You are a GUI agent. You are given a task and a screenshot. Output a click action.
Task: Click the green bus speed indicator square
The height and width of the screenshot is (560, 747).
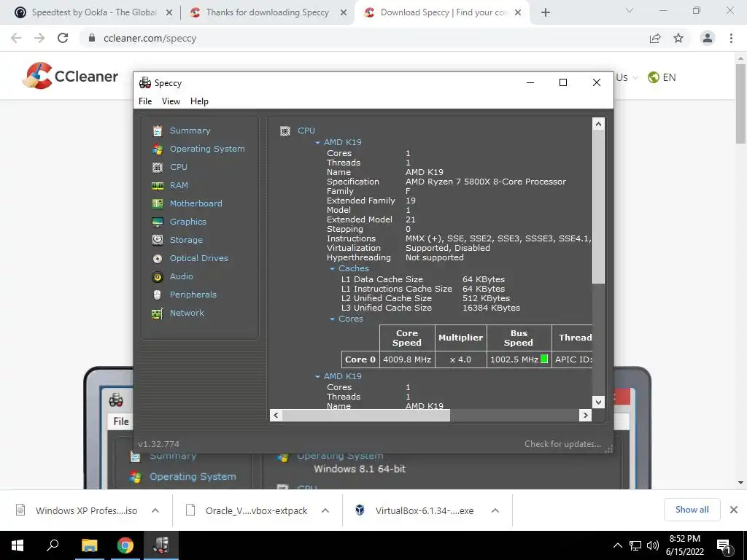click(544, 359)
